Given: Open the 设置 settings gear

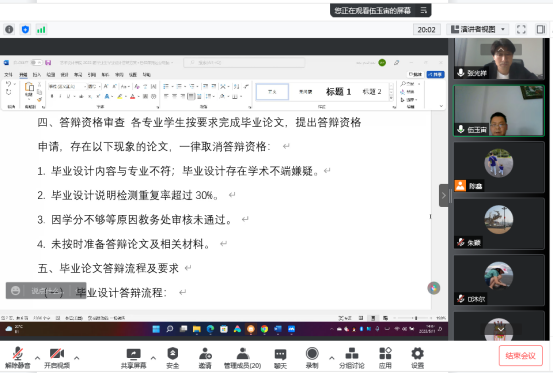Looking at the screenshot, I should pyautogui.click(x=418, y=357).
